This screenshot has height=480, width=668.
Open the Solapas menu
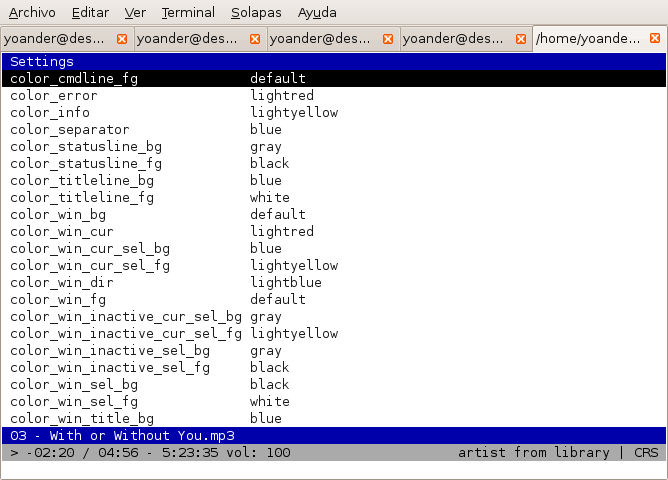pos(256,13)
